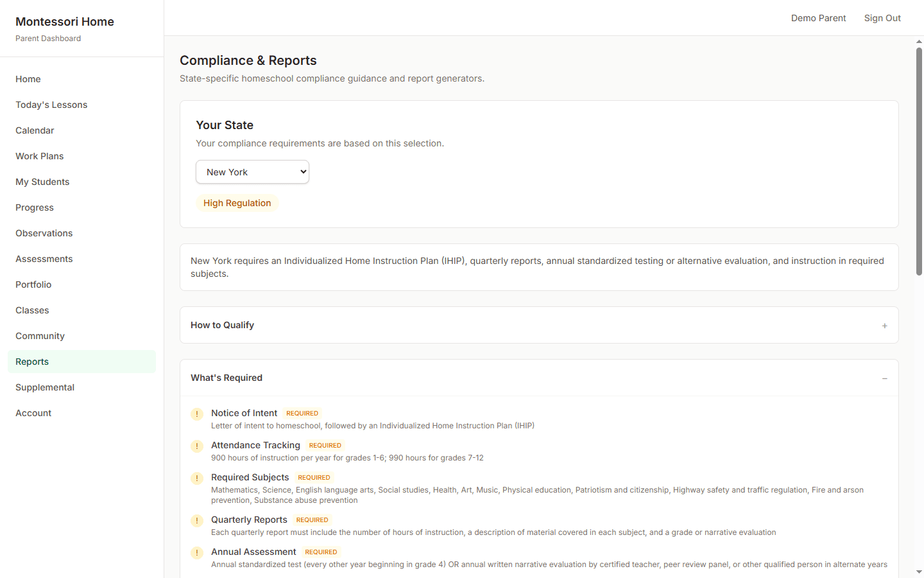Go to the Portfolio page
This screenshot has height=578, width=924.
point(33,285)
